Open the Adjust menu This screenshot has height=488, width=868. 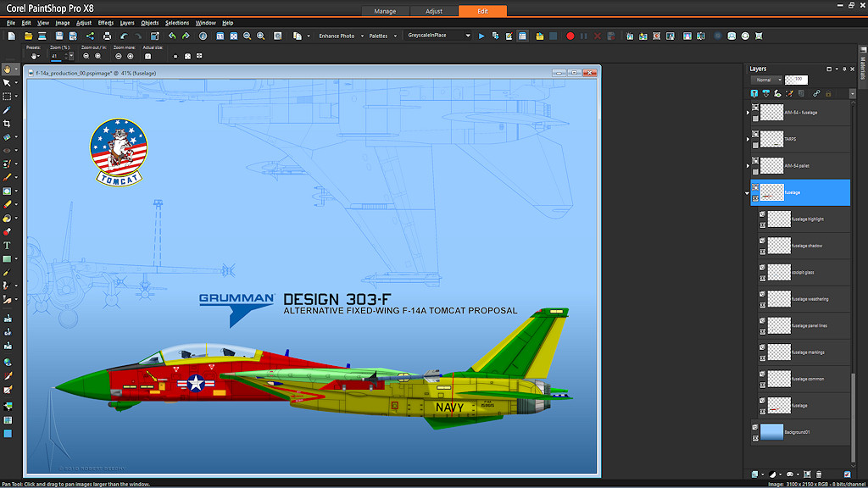pos(84,23)
